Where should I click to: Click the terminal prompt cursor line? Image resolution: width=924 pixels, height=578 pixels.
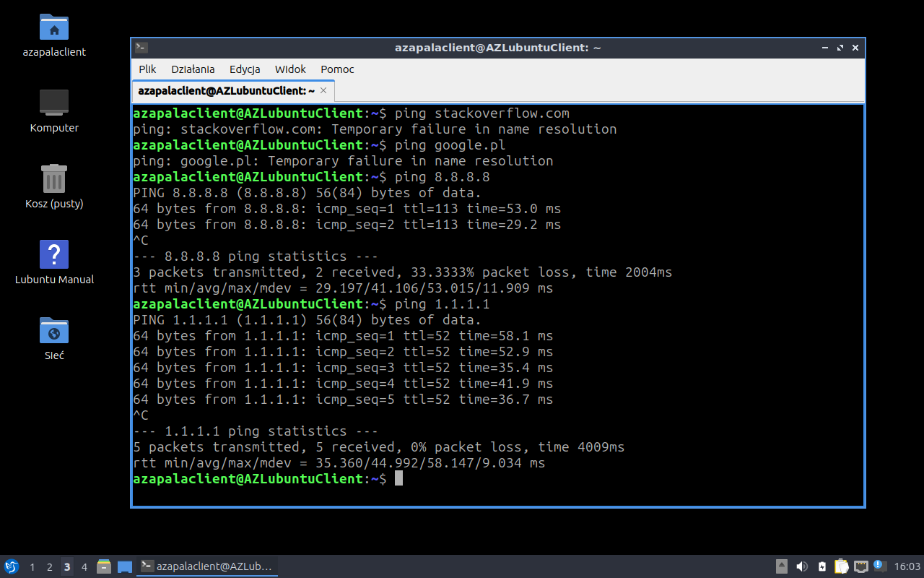click(268, 478)
